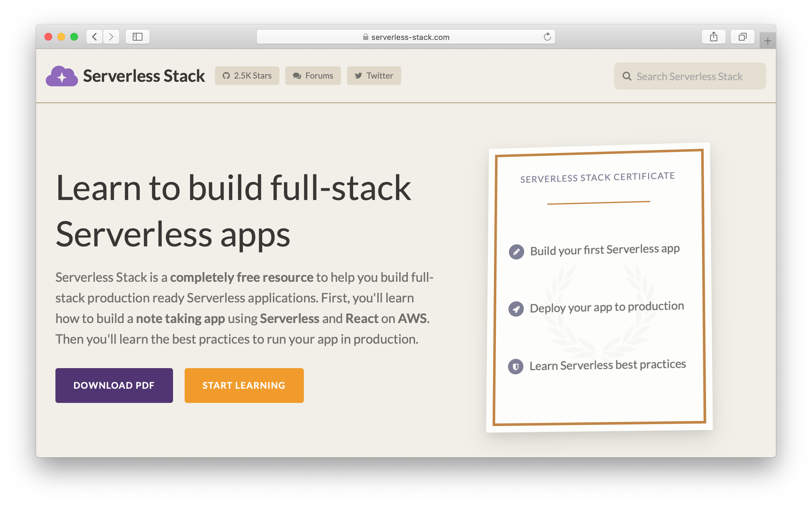812x505 pixels.
Task: Click the Serverless Stack site title
Action: (x=144, y=76)
